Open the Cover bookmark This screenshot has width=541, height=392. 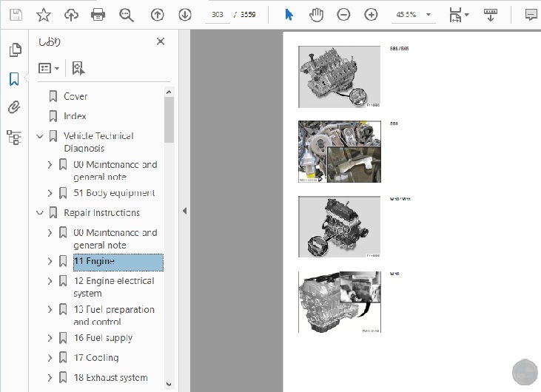pos(75,97)
